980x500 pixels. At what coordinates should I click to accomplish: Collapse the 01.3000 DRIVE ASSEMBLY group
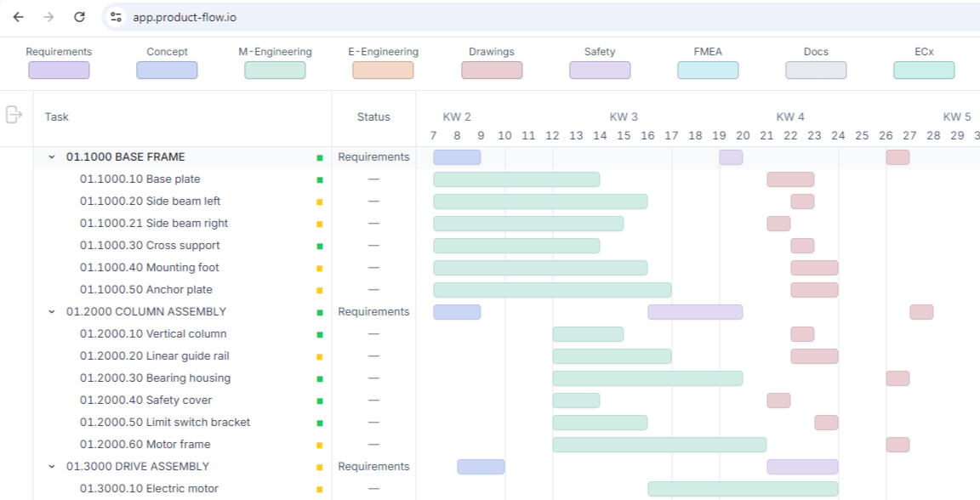(x=52, y=467)
